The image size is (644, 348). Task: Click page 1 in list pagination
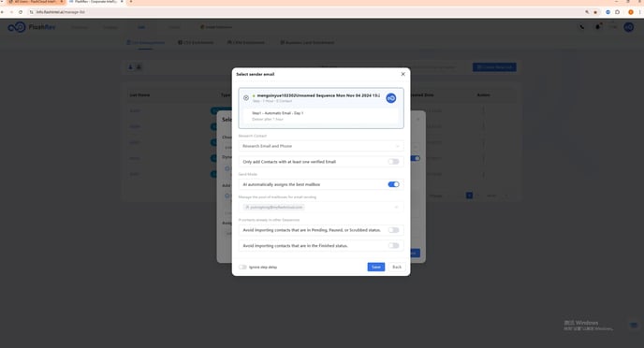point(470,196)
